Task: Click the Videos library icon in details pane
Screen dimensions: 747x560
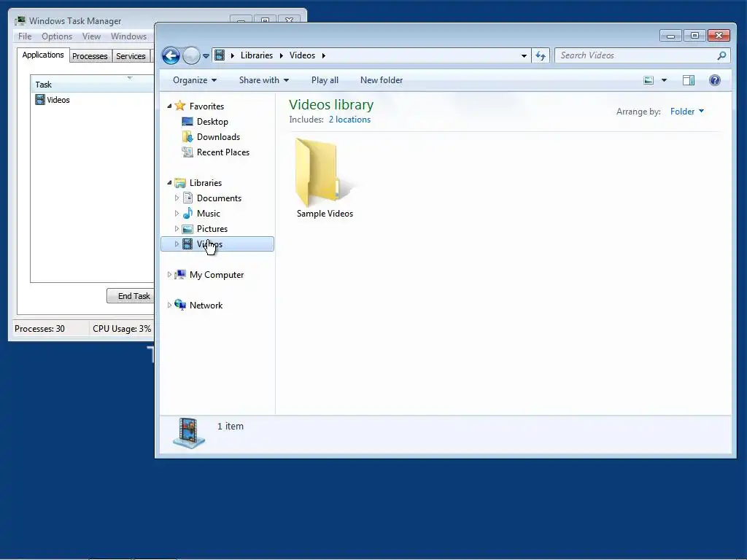Action: 189,433
